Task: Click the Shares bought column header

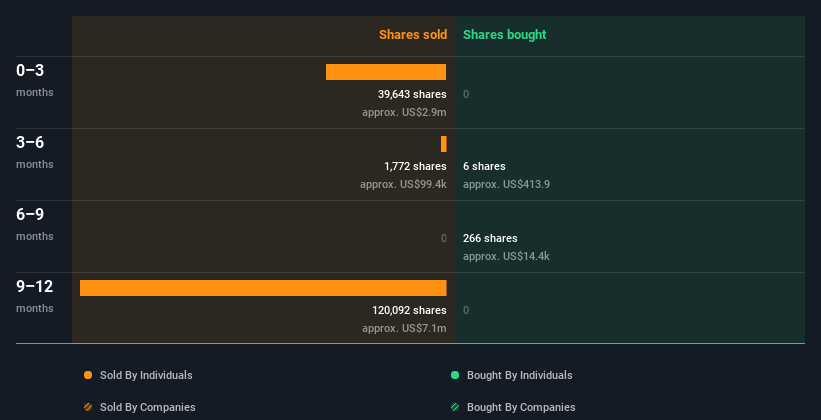Action: pyautogui.click(x=505, y=35)
